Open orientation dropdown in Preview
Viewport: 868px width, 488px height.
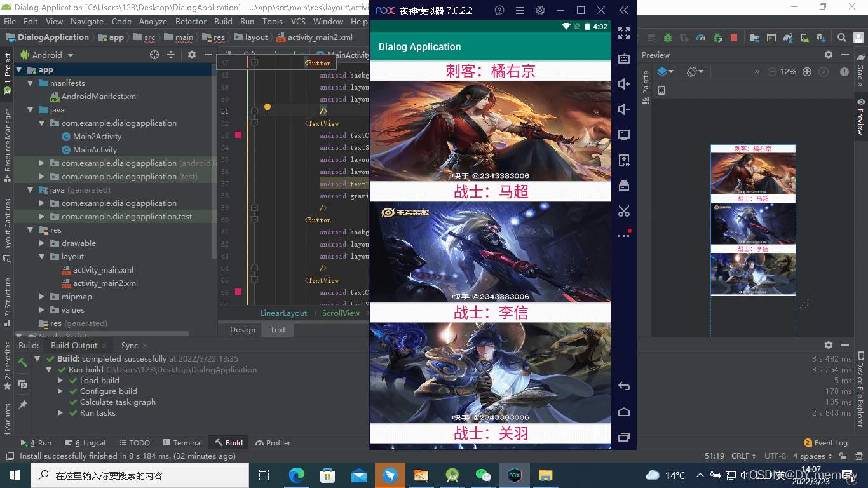[x=695, y=72]
